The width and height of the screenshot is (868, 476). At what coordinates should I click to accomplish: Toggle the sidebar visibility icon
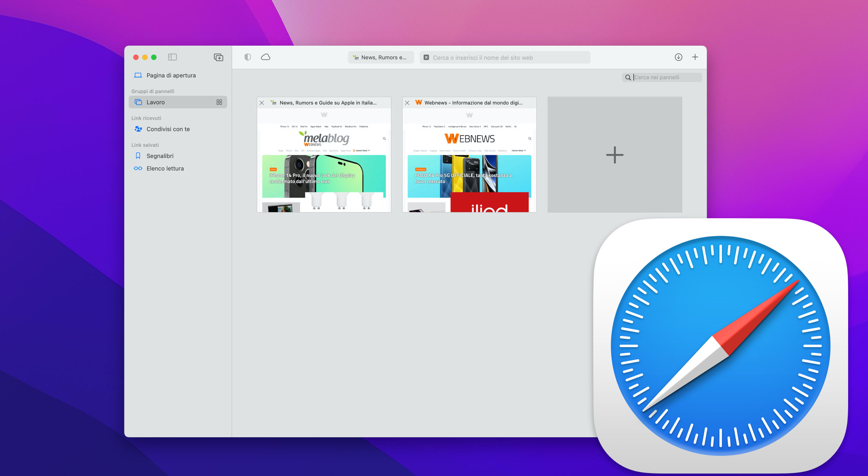pyautogui.click(x=172, y=57)
